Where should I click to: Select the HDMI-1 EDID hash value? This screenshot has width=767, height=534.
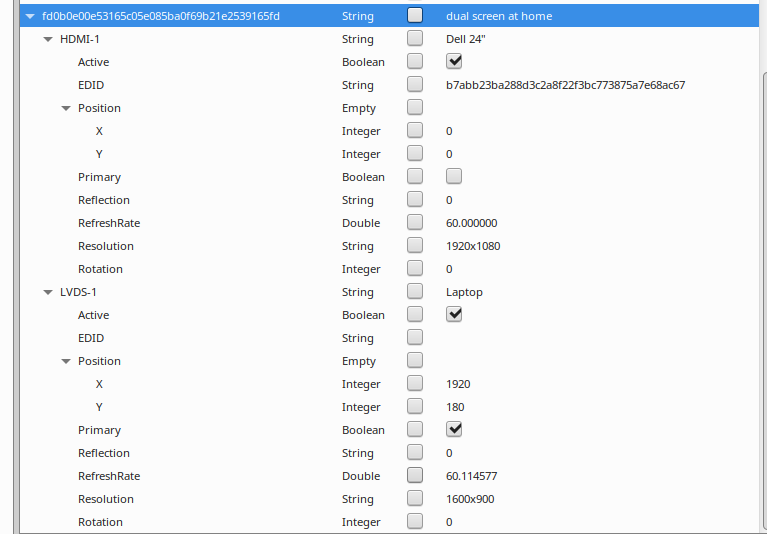565,85
